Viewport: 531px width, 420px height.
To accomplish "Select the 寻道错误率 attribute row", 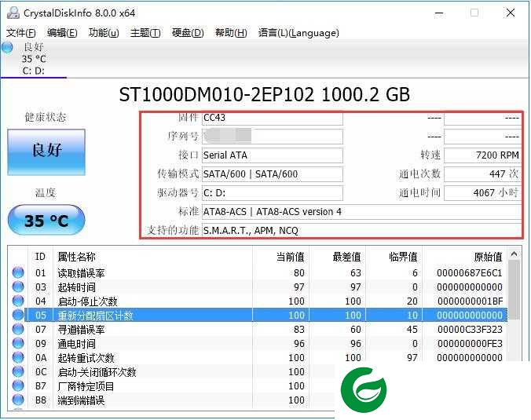I will point(258,329).
